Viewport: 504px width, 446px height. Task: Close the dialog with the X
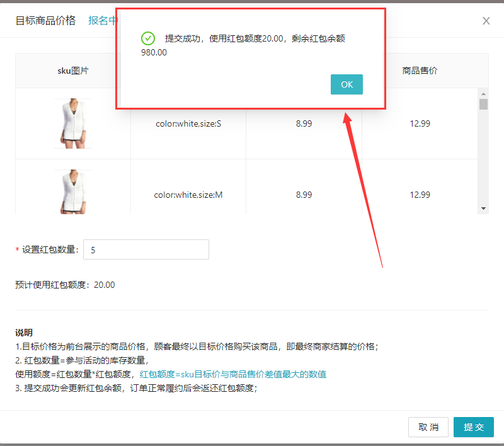tap(486, 21)
